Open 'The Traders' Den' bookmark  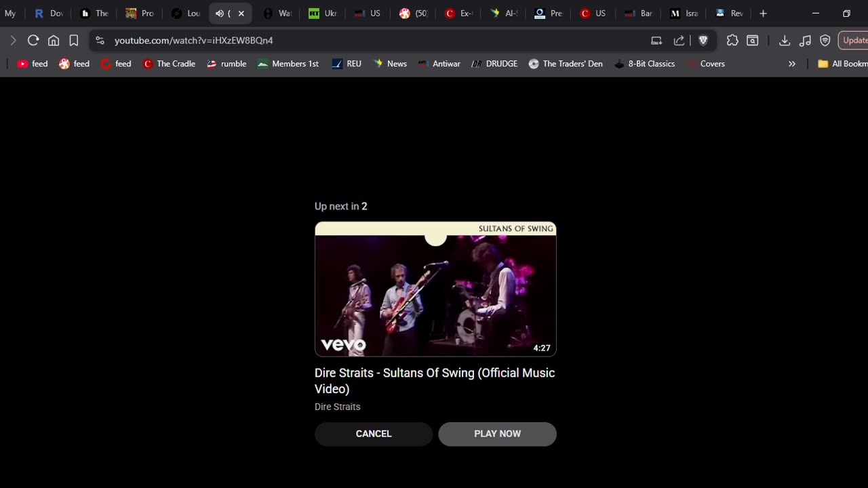click(566, 64)
